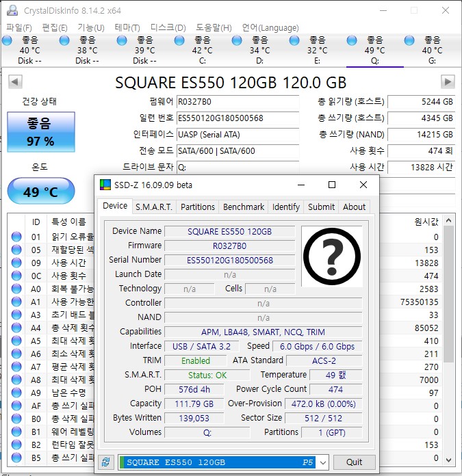Click the 원시값 column header
The height and width of the screenshot is (476, 462).
coord(426,222)
